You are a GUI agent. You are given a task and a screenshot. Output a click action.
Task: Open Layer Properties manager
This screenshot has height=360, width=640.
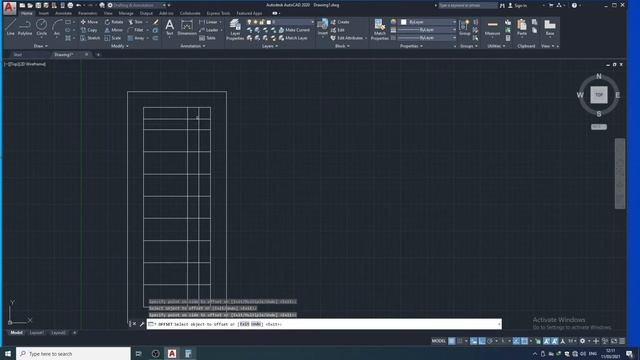[235, 29]
